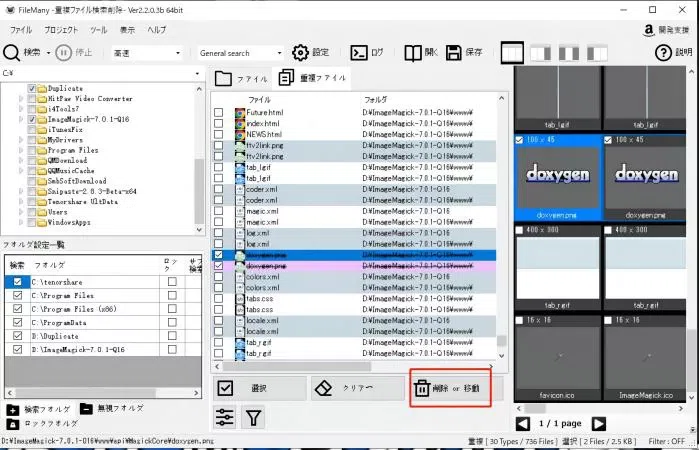Viewport: 699px width, 450px height.
Task: Open settings via the gear icon
Action: [300, 52]
